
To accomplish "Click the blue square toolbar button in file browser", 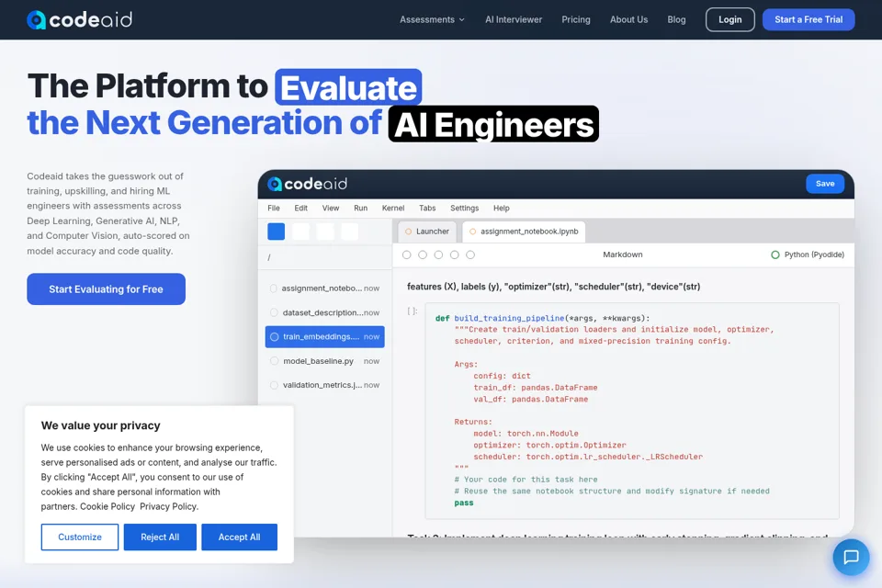I will [277, 232].
